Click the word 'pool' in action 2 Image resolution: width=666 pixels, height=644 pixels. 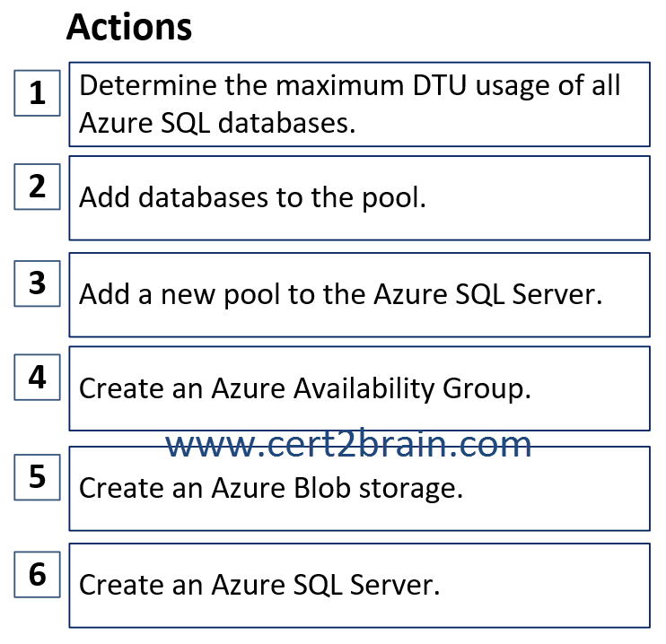click(x=394, y=199)
